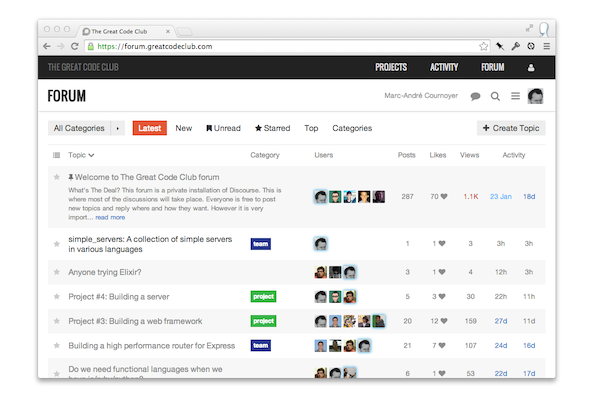The width and height of the screenshot is (599, 410).
Task: Star the Project #4: Building a server topic
Action: [57, 297]
